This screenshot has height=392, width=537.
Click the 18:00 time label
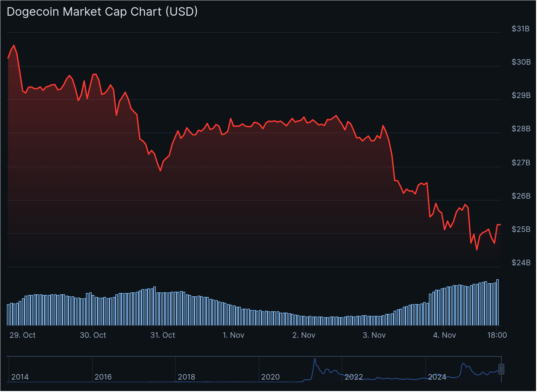(497, 335)
